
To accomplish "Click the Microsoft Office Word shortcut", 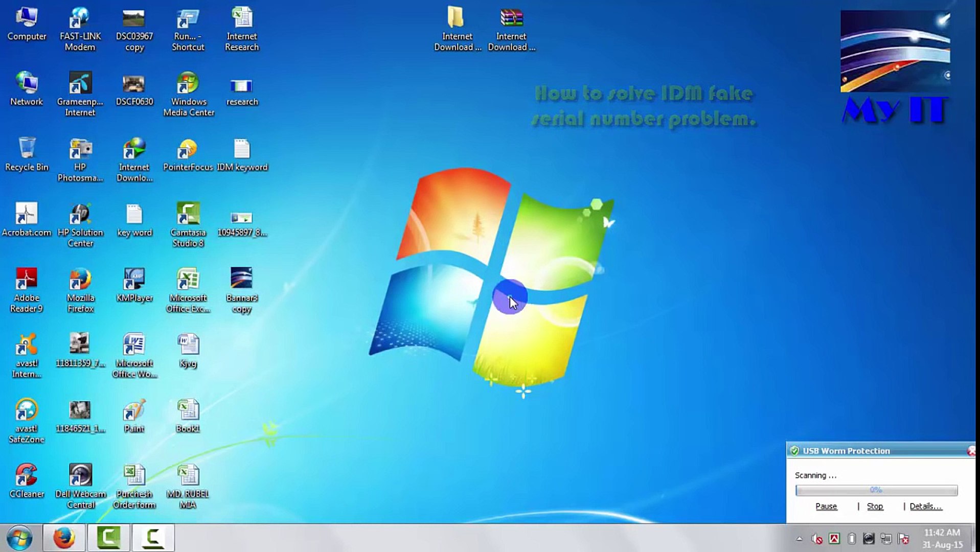I will 134,356.
